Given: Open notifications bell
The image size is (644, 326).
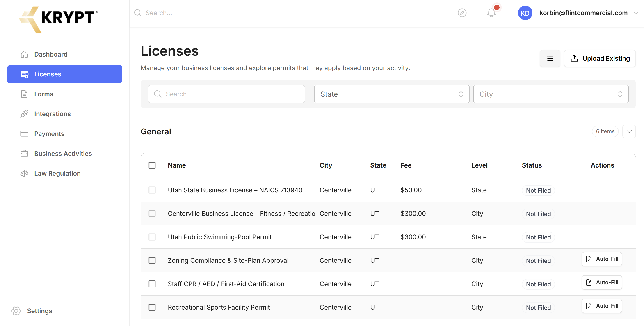Looking at the screenshot, I should pyautogui.click(x=491, y=13).
